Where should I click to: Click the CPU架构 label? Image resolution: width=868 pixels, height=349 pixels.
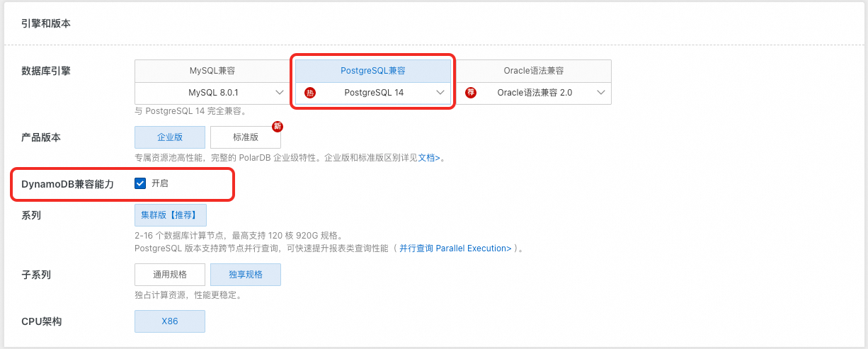42,321
